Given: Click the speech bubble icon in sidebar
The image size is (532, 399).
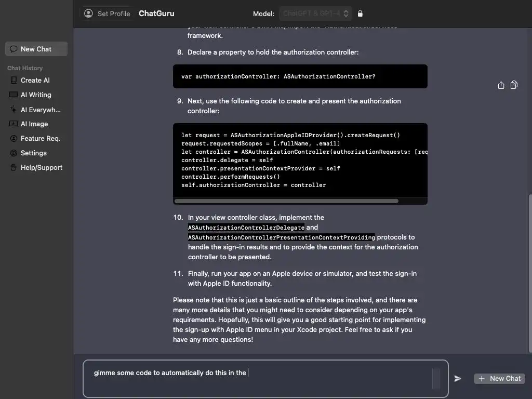Looking at the screenshot, I should [14, 49].
